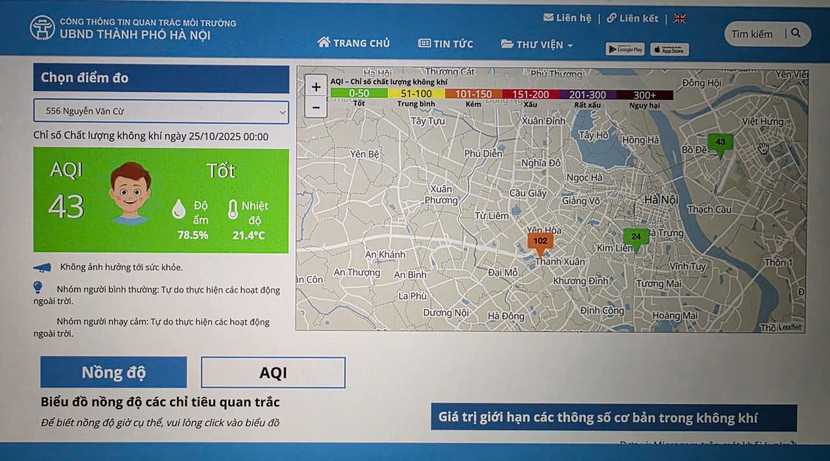830x461 pixels.
Task: Open the Google Play store badge
Action: (x=625, y=49)
